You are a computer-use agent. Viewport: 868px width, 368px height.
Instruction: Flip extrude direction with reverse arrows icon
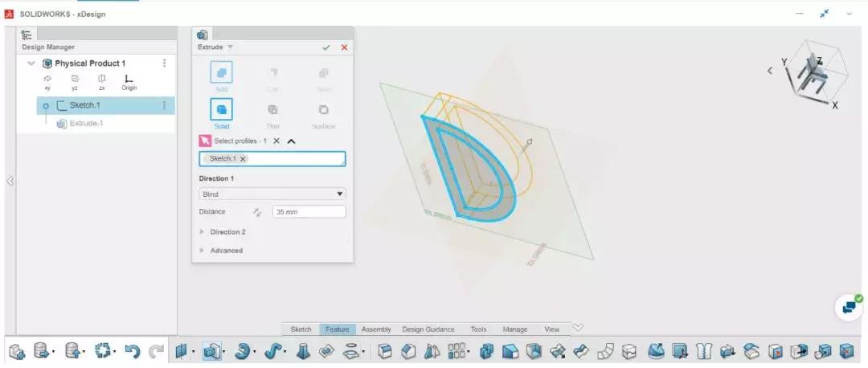pyautogui.click(x=257, y=212)
